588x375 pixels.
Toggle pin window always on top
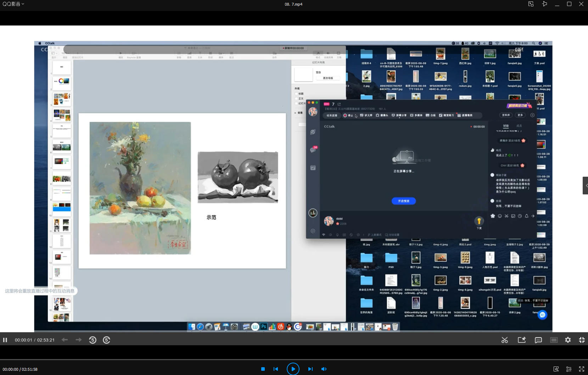pyautogui.click(x=544, y=4)
